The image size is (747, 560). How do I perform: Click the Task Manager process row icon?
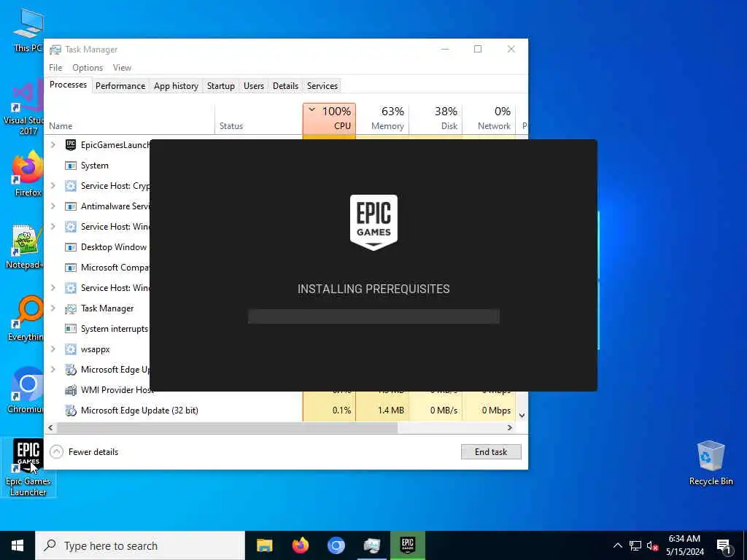pyautogui.click(x=71, y=308)
